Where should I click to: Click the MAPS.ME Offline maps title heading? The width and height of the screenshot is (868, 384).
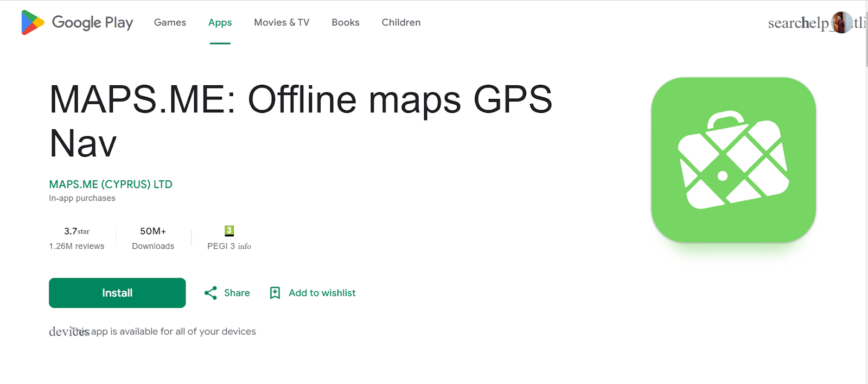301,121
